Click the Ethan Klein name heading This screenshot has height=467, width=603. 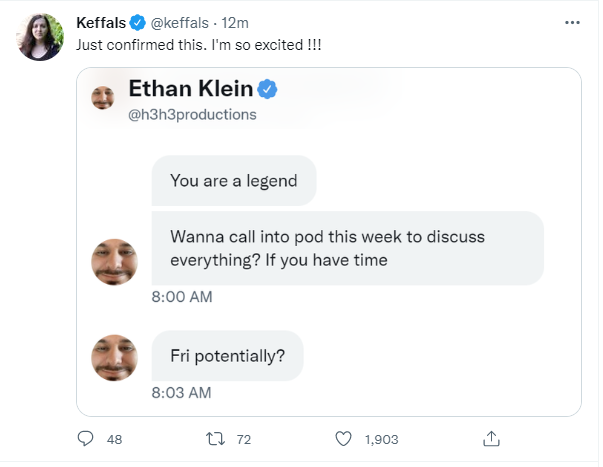click(x=191, y=88)
